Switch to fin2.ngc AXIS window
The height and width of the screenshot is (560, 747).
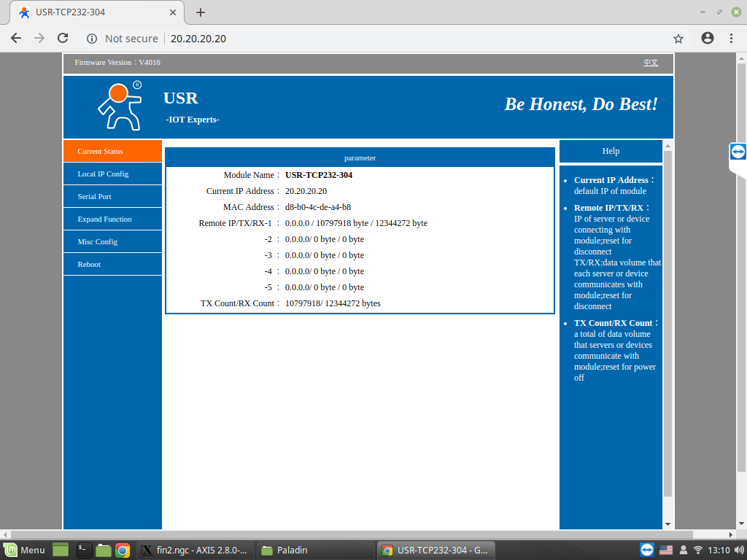196,550
